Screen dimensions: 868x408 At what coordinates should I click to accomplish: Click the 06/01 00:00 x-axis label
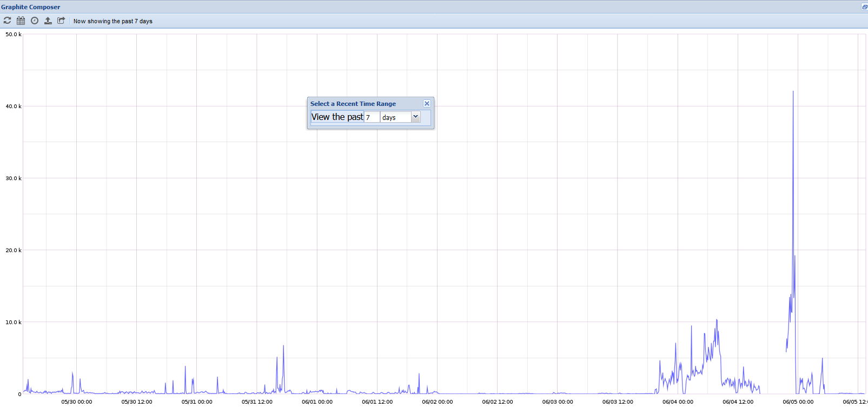[x=317, y=402]
